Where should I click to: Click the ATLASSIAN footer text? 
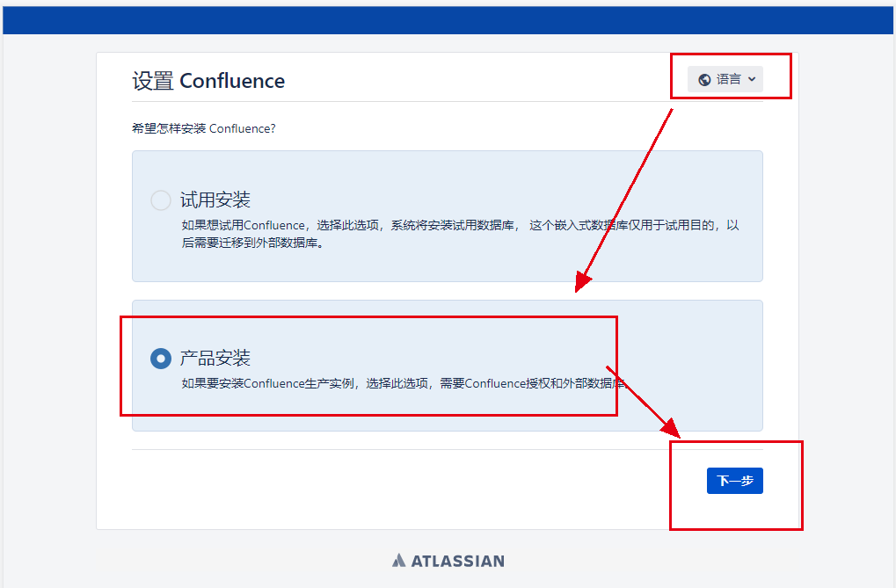click(458, 561)
